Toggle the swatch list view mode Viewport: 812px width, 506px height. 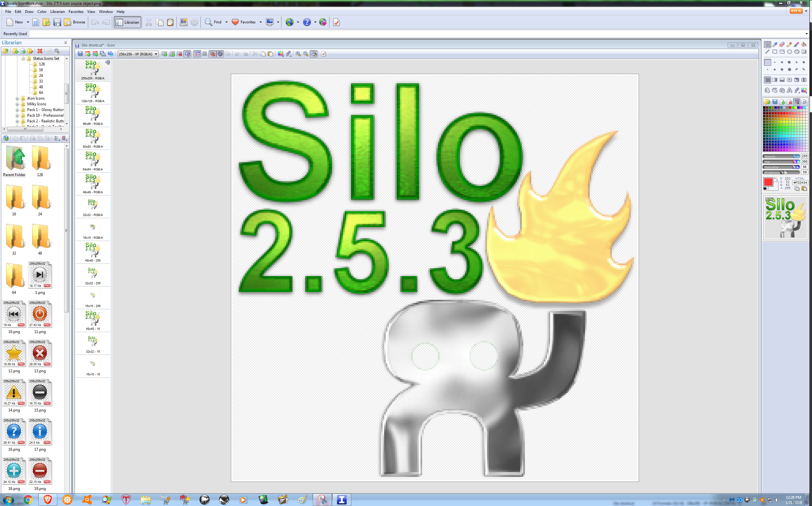pos(797,102)
